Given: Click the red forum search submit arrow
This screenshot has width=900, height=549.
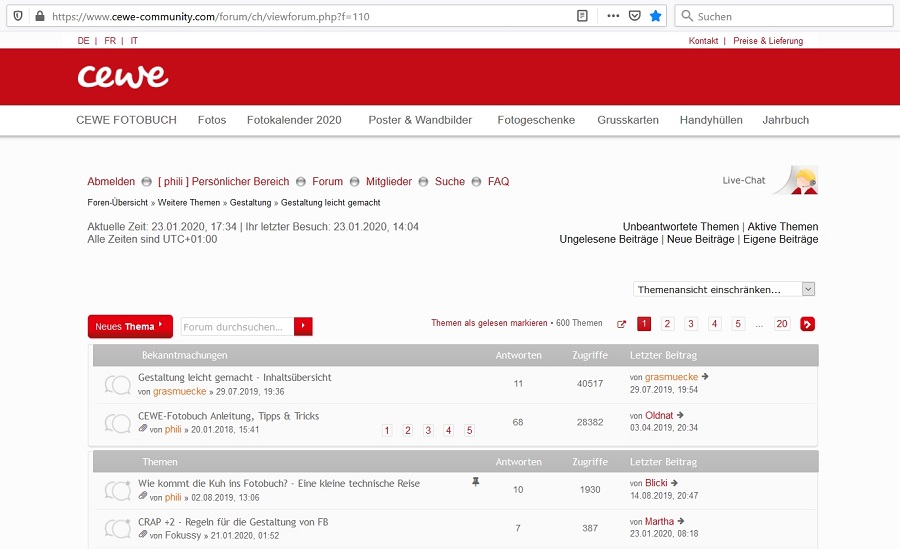Looking at the screenshot, I should pyautogui.click(x=303, y=326).
